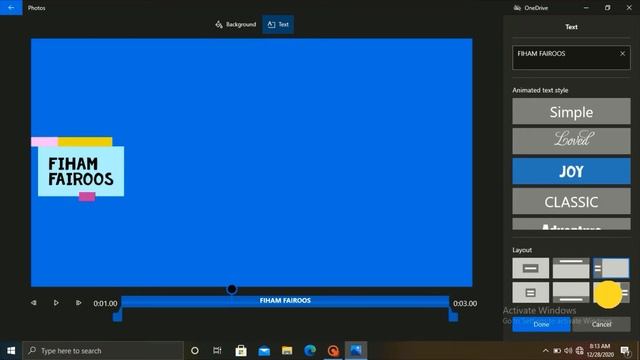This screenshot has height=360, width=640.
Task: Go back using the Photos back arrow
Action: click(11, 7)
